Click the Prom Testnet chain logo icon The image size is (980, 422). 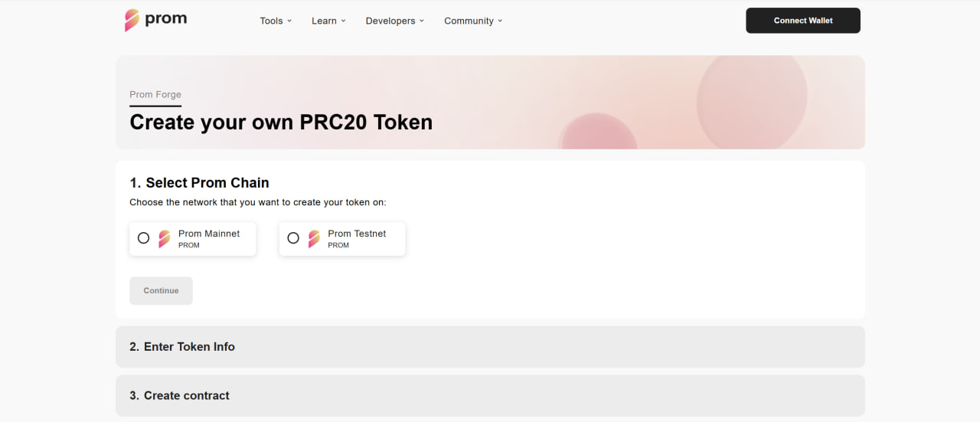point(314,239)
